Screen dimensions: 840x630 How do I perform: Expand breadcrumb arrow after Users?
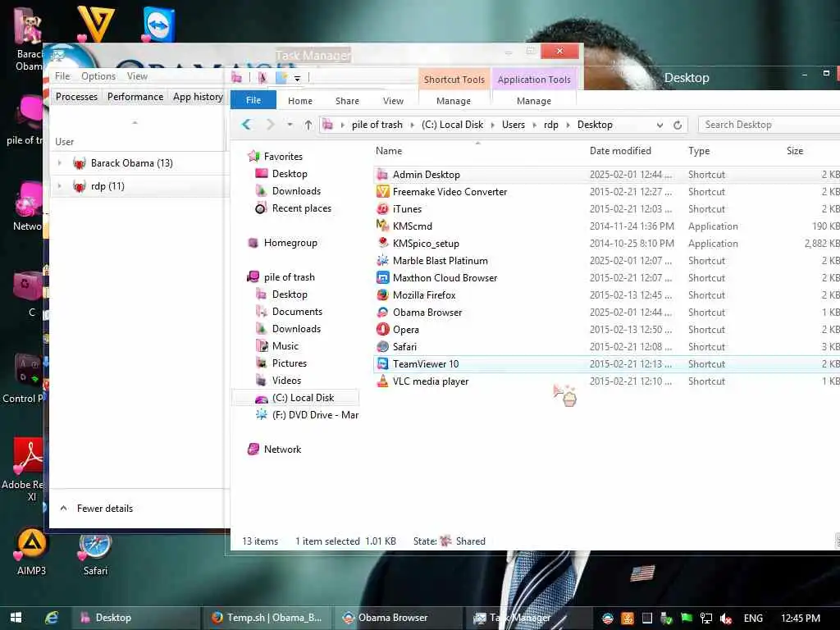coord(534,125)
